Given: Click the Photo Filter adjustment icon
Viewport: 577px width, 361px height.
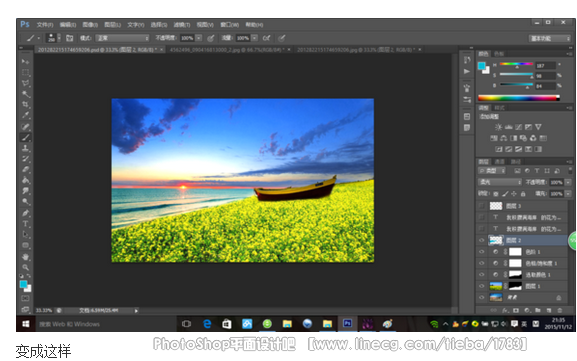Looking at the screenshot, I should tap(523, 138).
